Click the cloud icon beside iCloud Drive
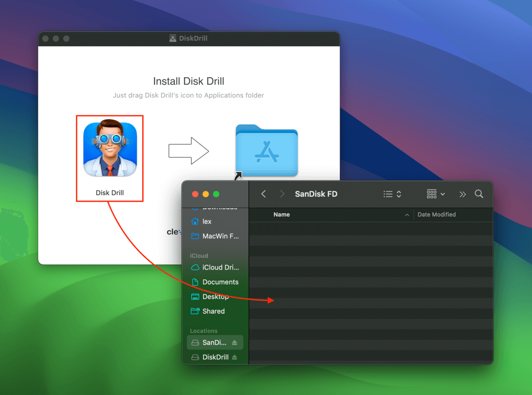Image resolution: width=532 pixels, height=395 pixels. 195,268
